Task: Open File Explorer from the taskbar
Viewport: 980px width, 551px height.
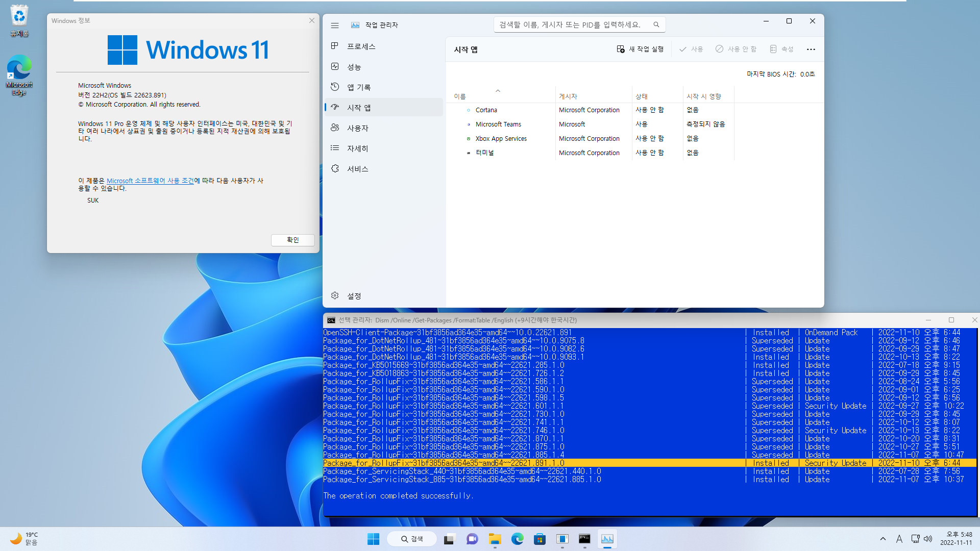Action: coord(495,539)
